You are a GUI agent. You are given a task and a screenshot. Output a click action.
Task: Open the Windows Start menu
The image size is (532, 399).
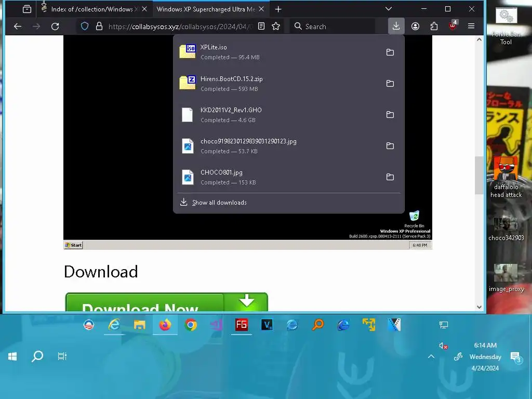(12, 356)
